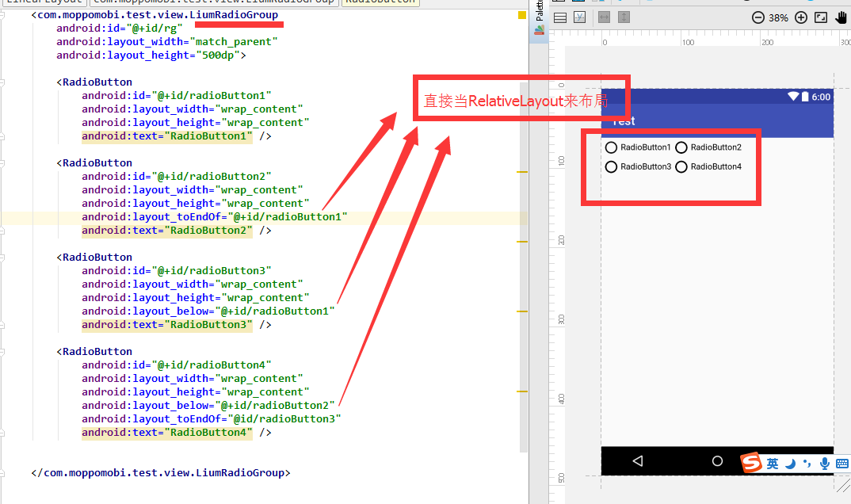
Task: Toggle LinearLayout orientation icon in design toolbar
Action: coord(560,18)
